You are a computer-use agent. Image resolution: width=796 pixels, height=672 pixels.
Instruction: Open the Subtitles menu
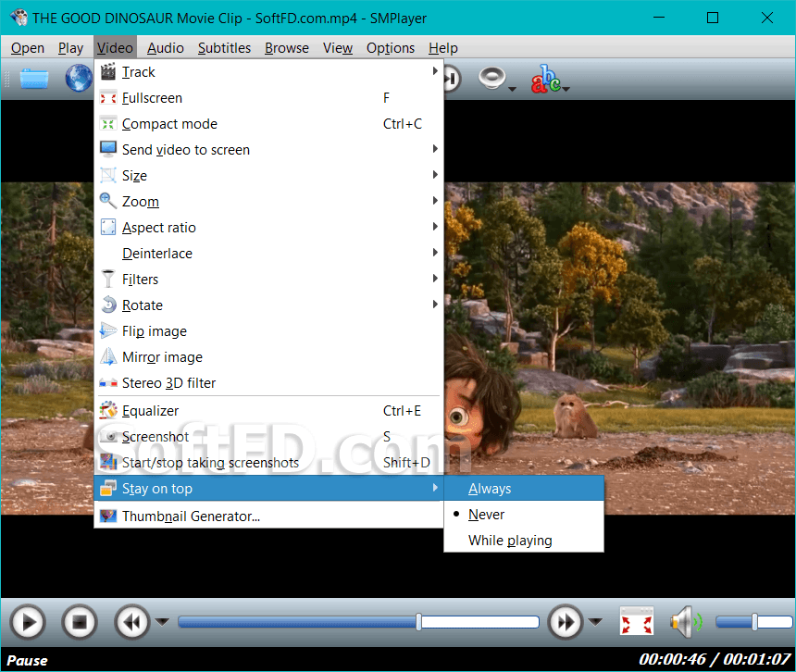pos(224,48)
